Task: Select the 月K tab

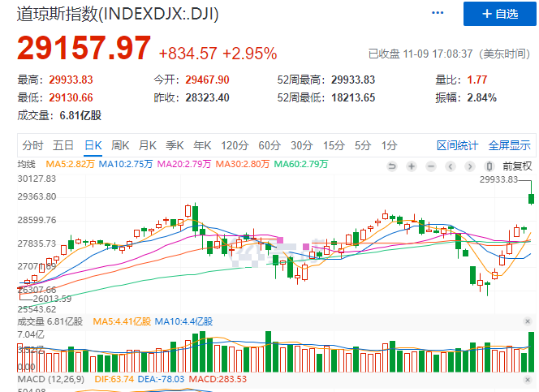Action: 148,145
